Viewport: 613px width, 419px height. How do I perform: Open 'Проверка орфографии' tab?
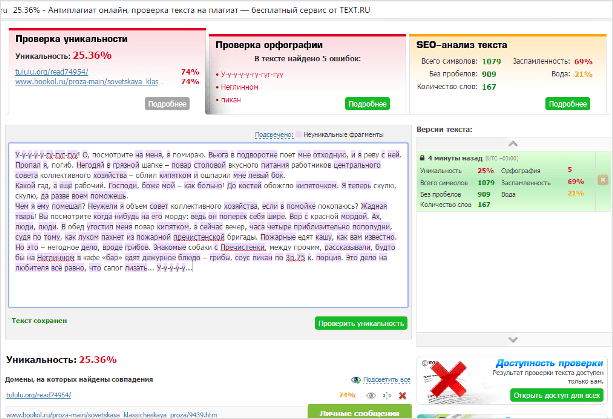tap(269, 45)
